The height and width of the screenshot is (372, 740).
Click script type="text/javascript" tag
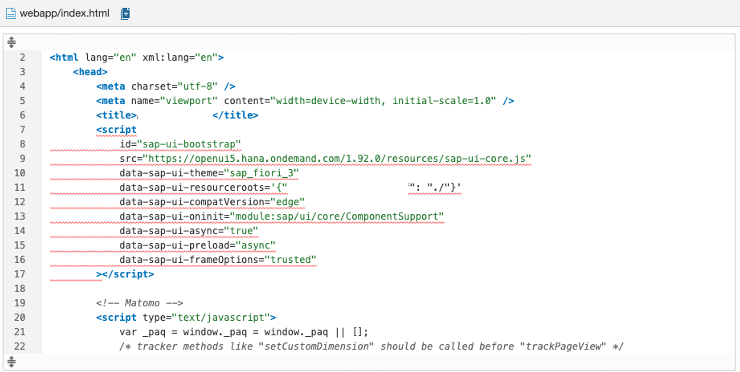[x=186, y=317]
